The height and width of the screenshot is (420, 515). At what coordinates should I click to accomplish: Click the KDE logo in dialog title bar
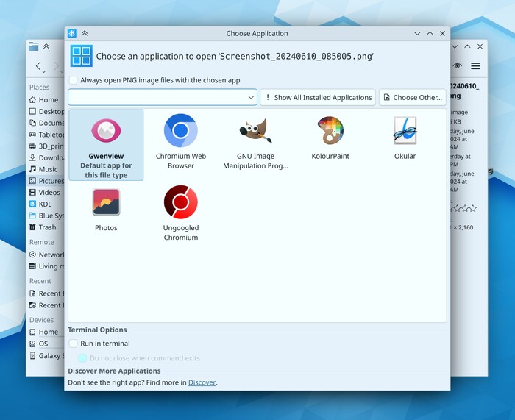pyautogui.click(x=72, y=33)
